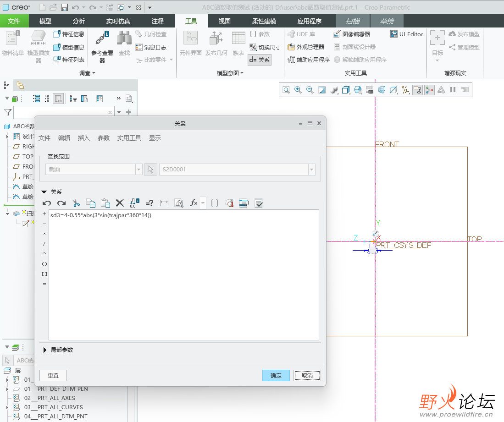Open saved orientations view icon

pos(358,90)
